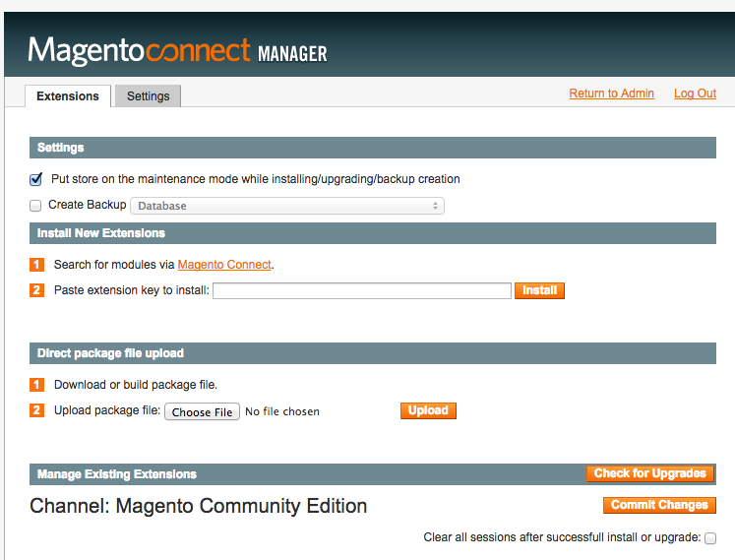The height and width of the screenshot is (560, 735).
Task: Click the orange Install button
Action: (x=539, y=290)
